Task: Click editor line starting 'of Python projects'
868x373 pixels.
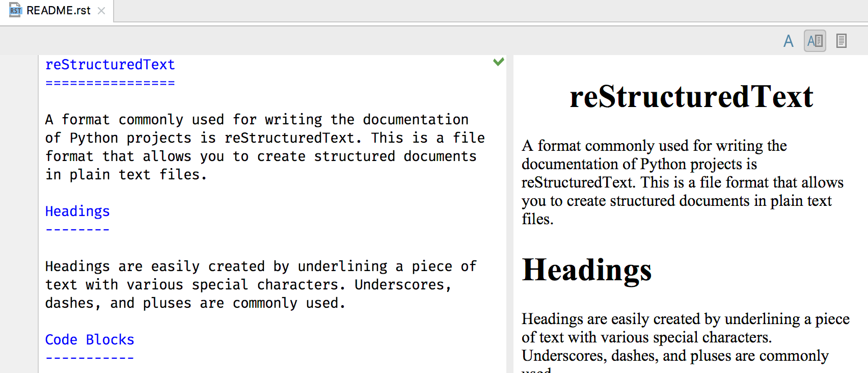Action: pyautogui.click(x=265, y=138)
